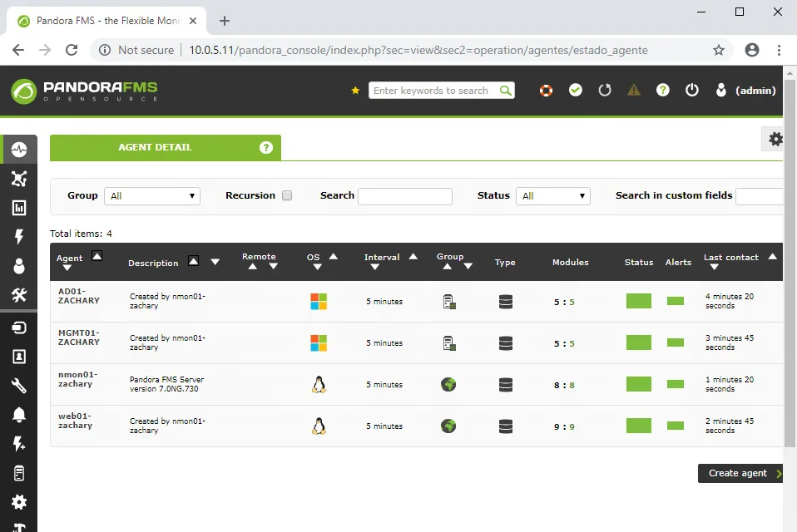Sort Agent column ascending arrow
The height and width of the screenshot is (532, 797).
click(x=97, y=256)
